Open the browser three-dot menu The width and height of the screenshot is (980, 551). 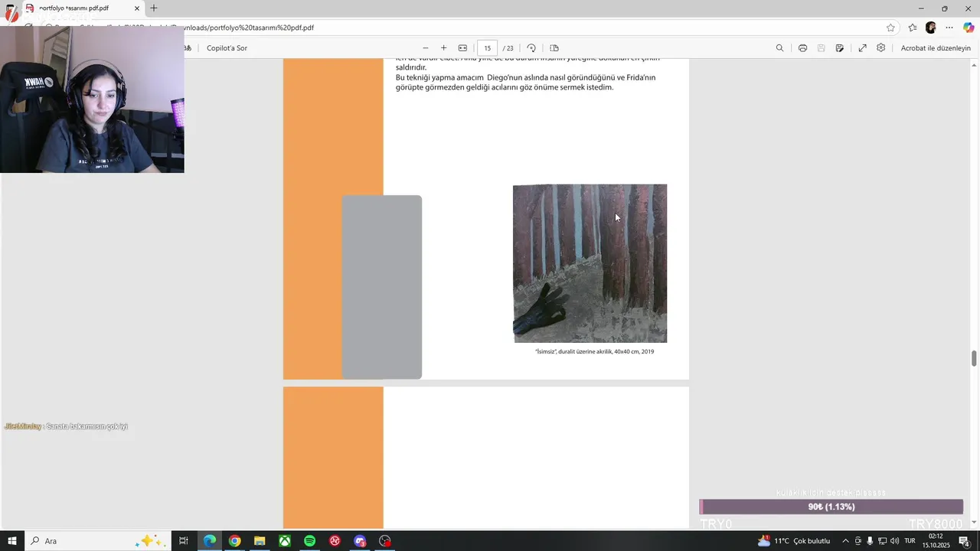[949, 28]
